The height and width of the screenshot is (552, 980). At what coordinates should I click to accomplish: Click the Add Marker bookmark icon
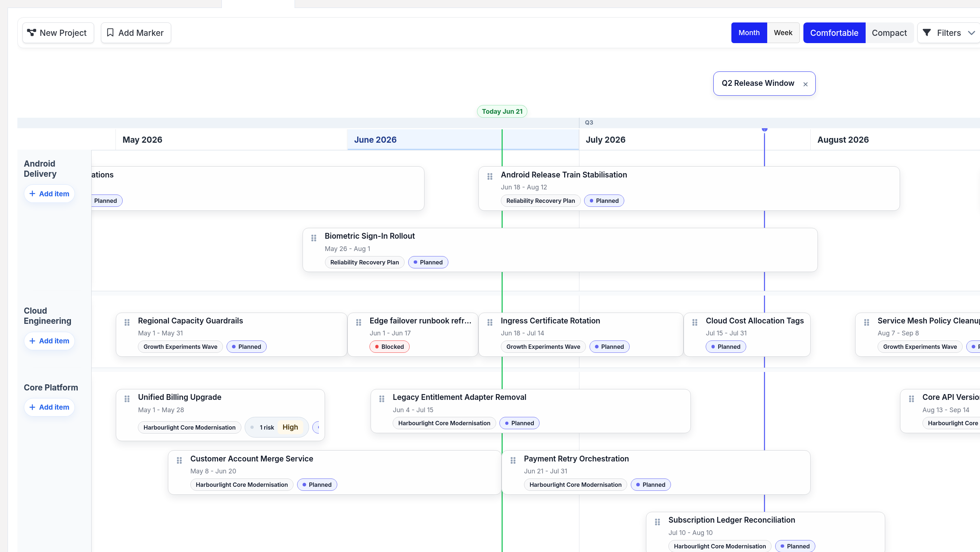(x=110, y=33)
